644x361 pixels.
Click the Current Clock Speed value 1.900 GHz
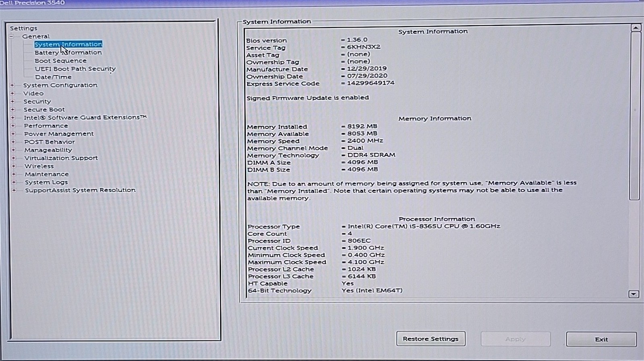[366, 248]
